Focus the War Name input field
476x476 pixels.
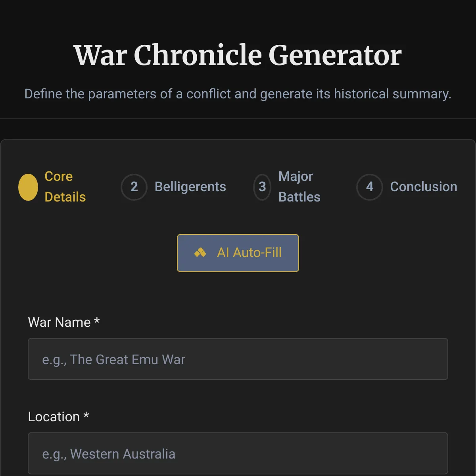point(238,359)
